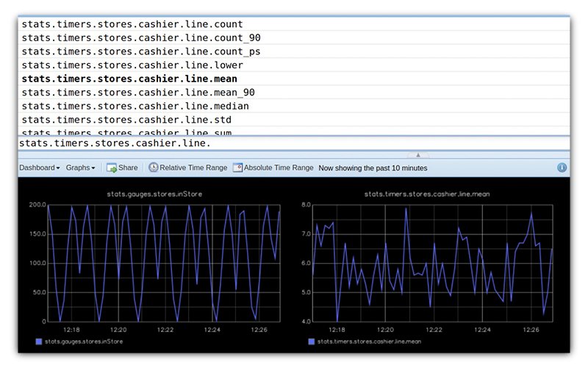Open the cashier.line.mean graph on the right
The width and height of the screenshot is (588, 368).
432,262
